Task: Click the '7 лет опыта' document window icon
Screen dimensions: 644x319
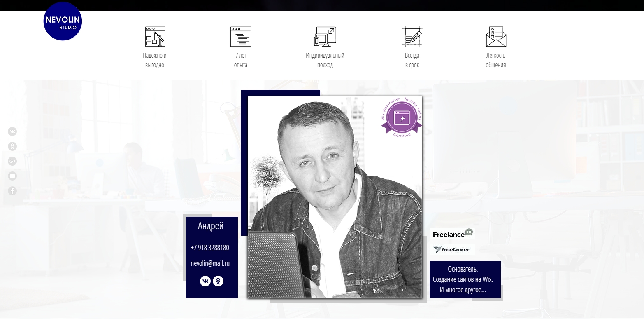Action: click(241, 37)
